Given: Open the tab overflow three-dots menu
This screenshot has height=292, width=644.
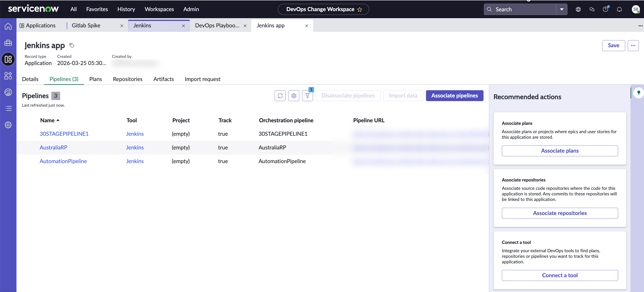Looking at the screenshot, I should pyautogui.click(x=641, y=26).
